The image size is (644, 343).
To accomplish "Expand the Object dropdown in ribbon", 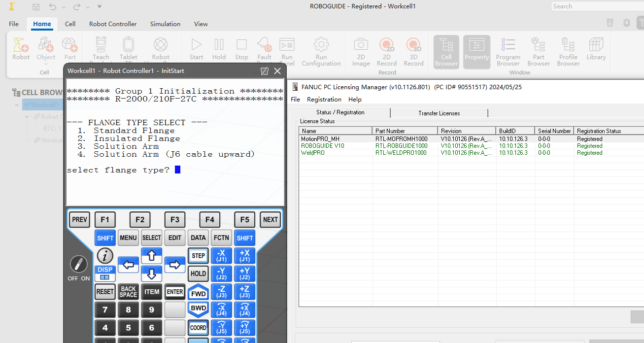I will coord(46,64).
